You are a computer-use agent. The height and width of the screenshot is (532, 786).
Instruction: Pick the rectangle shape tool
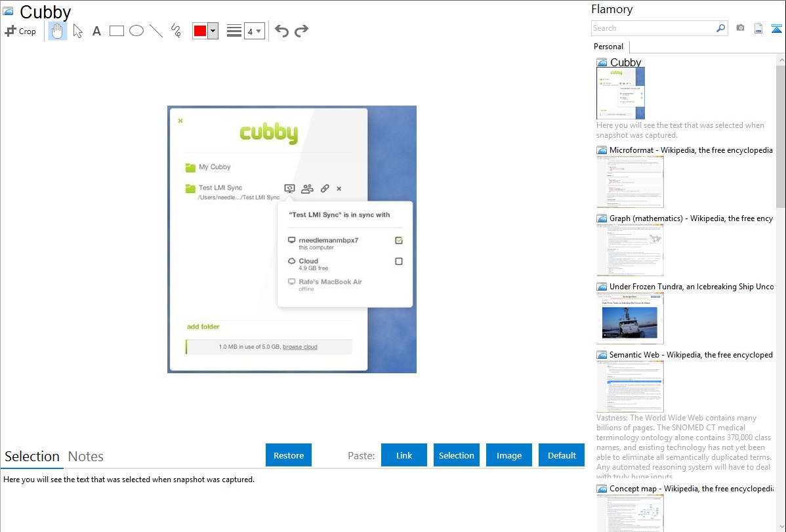tap(116, 31)
